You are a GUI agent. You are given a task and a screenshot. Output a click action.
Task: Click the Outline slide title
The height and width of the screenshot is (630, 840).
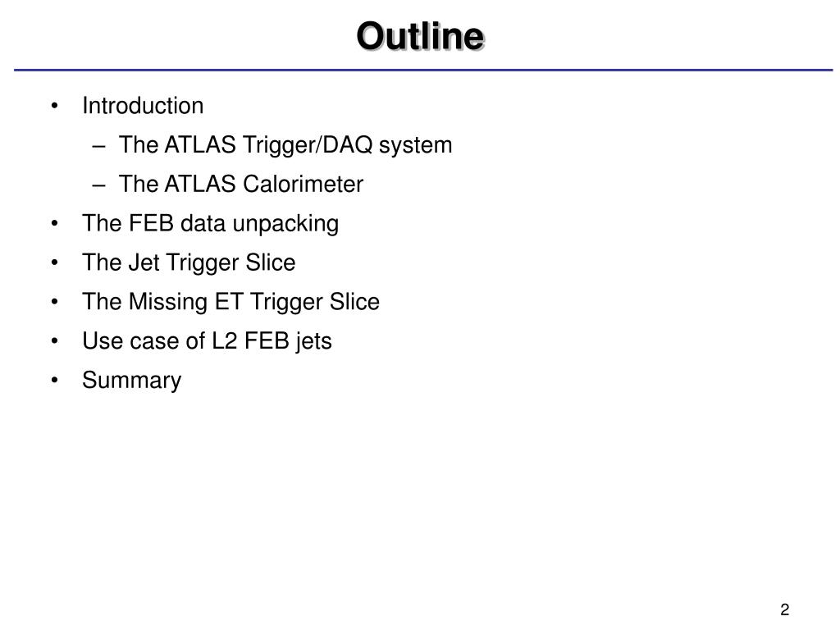click(x=420, y=36)
